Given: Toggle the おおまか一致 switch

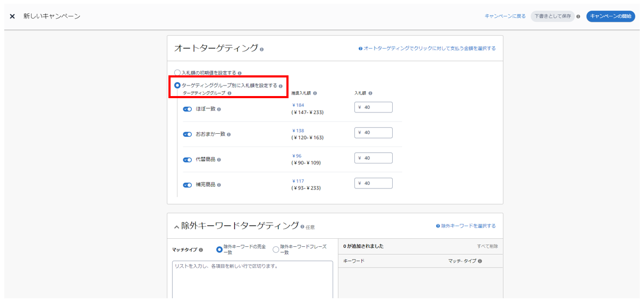Looking at the screenshot, I should 188,134.
